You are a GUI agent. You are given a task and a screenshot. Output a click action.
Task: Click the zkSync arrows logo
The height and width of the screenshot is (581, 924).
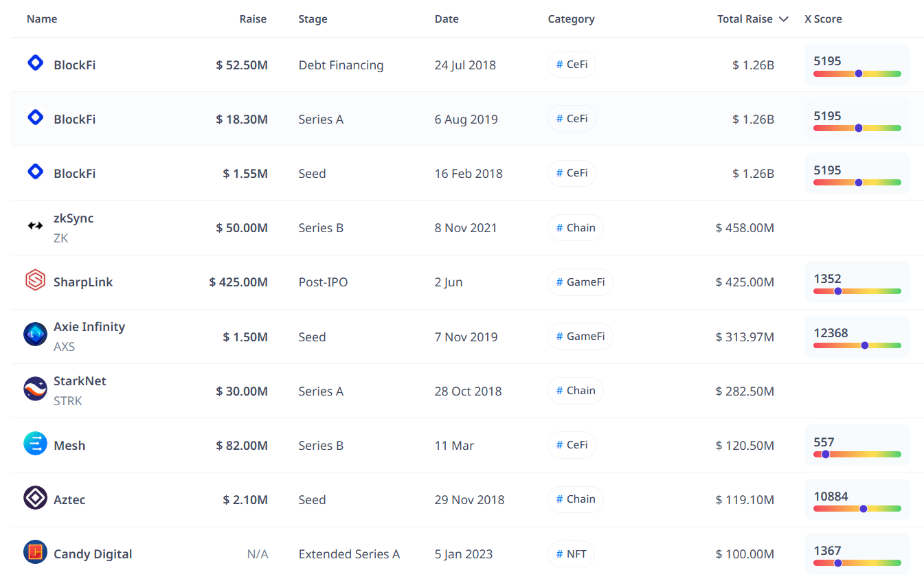coord(35,226)
